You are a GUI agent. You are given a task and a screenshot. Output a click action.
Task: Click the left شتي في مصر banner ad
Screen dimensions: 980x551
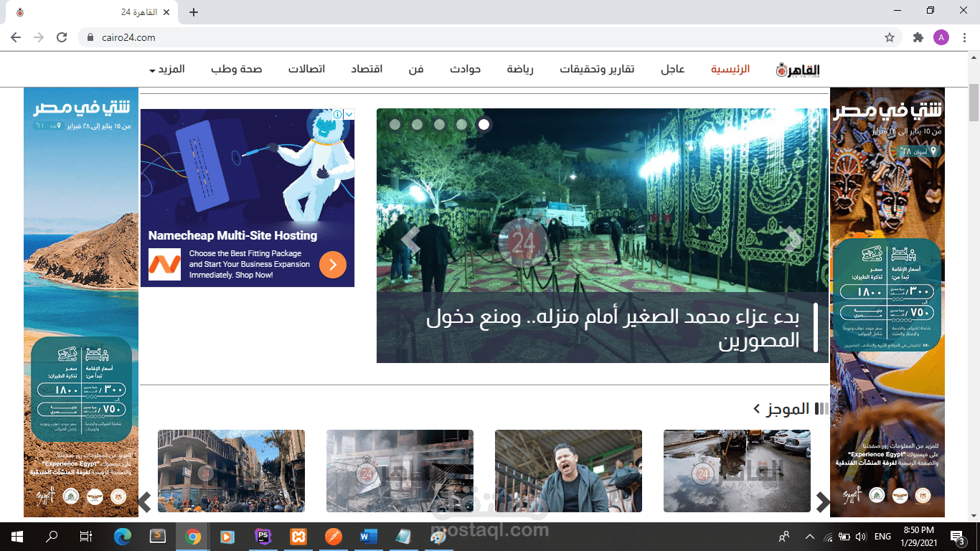[81, 302]
